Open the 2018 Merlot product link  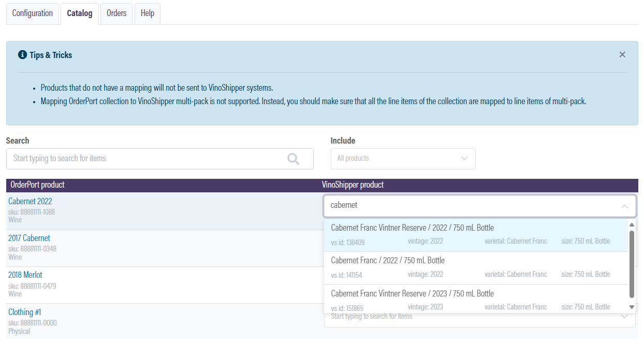click(25, 275)
